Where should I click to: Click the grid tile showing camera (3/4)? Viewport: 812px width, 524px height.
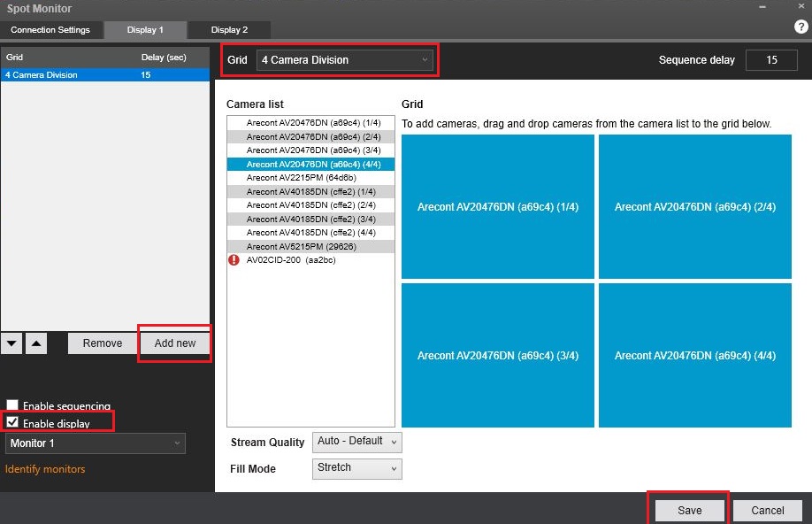click(498, 356)
